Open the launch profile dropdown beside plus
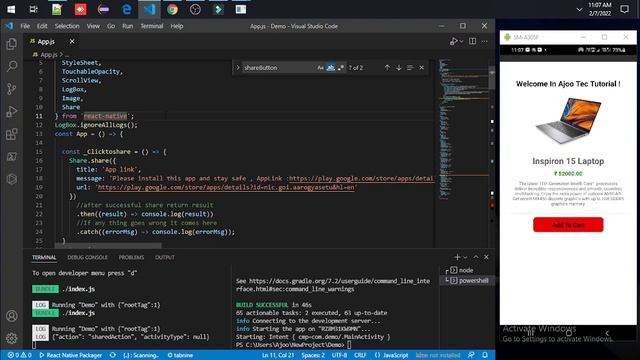Screen dimensions: 640x360 [x=465, y=257]
